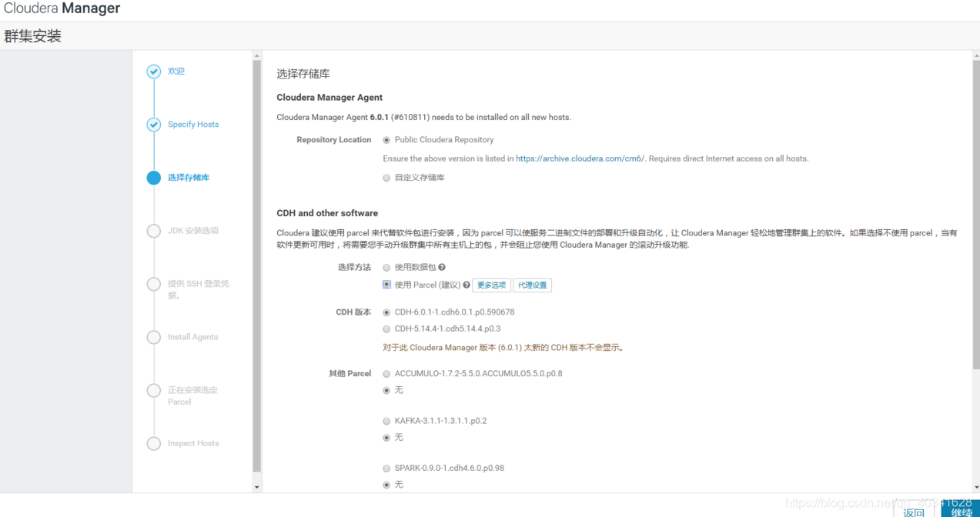Select Public Cloudera Repository option
The height and width of the screenshot is (517, 980).
click(386, 140)
